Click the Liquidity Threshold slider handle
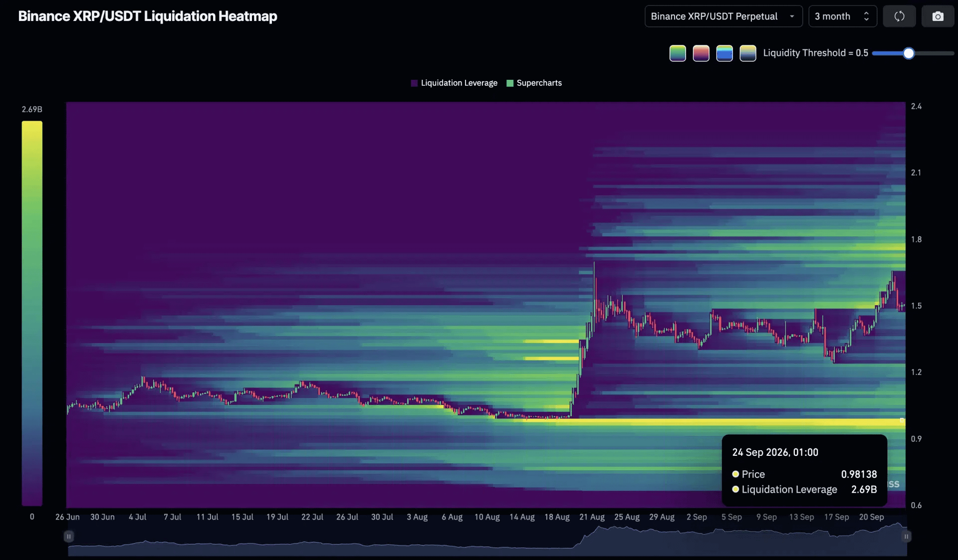The height and width of the screenshot is (560, 958). click(909, 53)
